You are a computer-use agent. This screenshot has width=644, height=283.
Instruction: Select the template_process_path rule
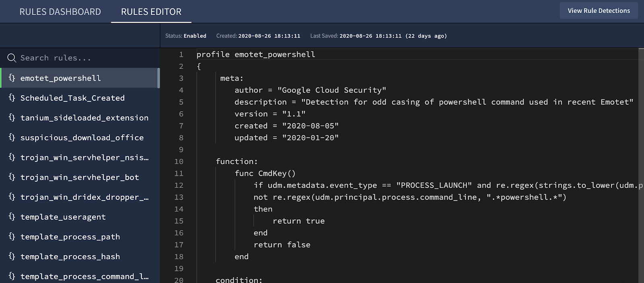pyautogui.click(x=80, y=236)
